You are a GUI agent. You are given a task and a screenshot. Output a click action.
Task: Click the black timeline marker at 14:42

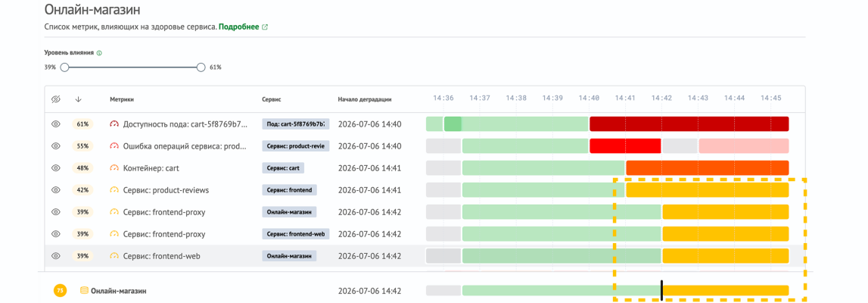(x=661, y=290)
